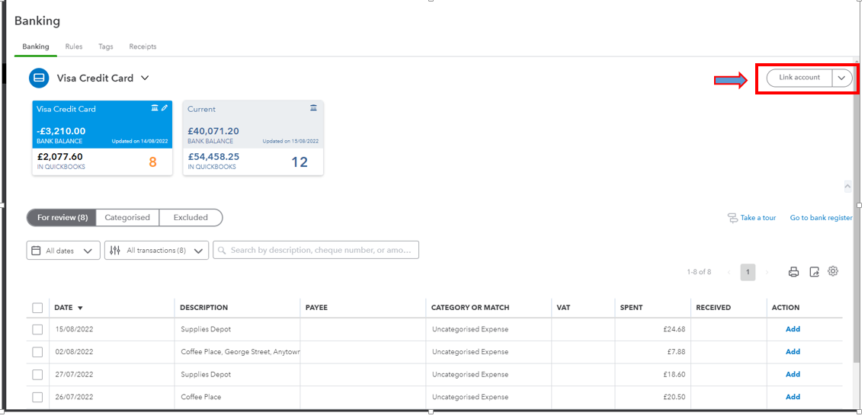Click the bank icon on Visa Credit Card tile
The height and width of the screenshot is (419, 868).
point(155,108)
